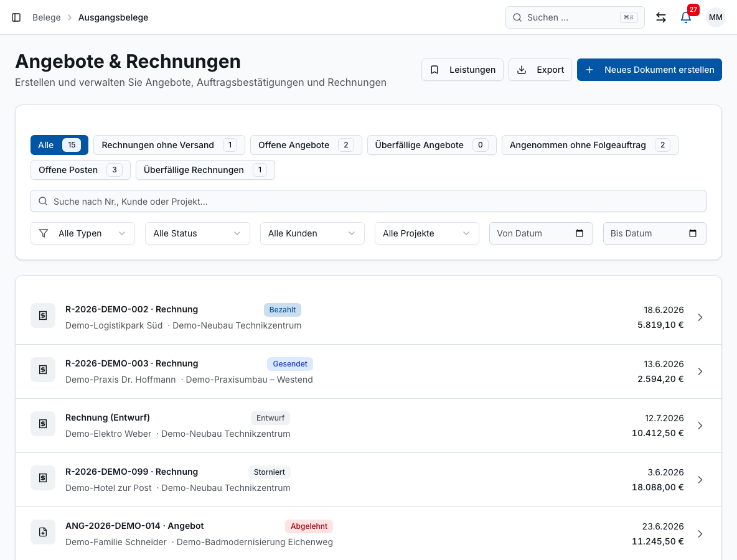
Task: Expand the Alle Kunden dropdown
Action: click(312, 233)
